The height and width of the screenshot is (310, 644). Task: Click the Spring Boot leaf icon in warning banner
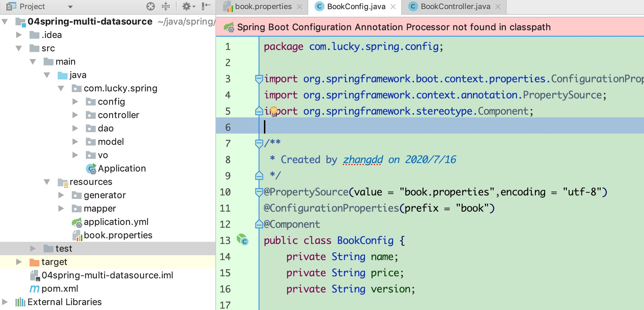[229, 27]
